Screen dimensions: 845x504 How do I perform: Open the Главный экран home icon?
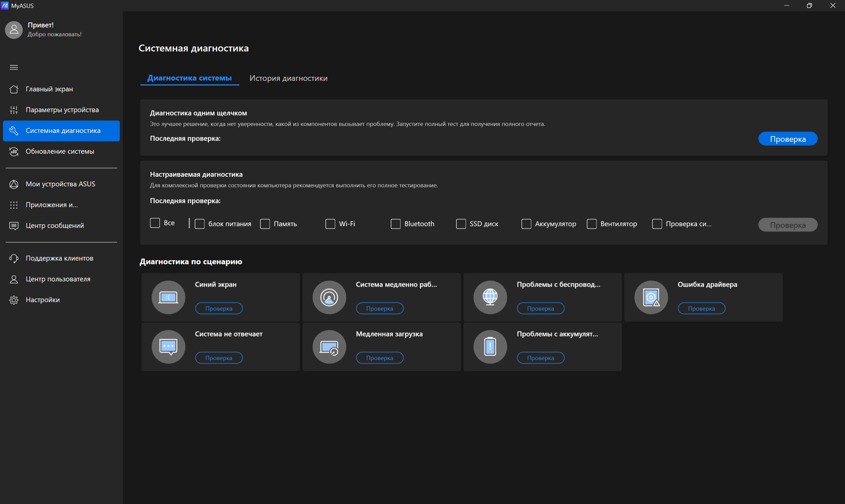[14, 89]
